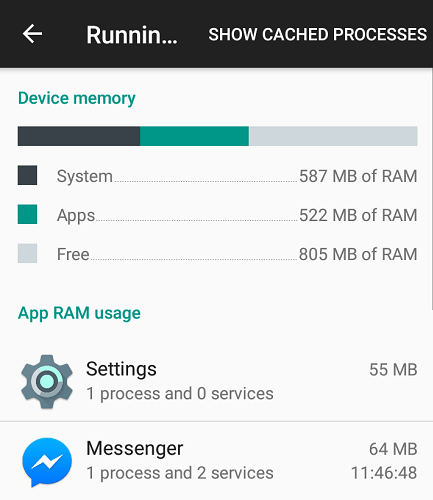Tap the truncated Running title text

132,35
